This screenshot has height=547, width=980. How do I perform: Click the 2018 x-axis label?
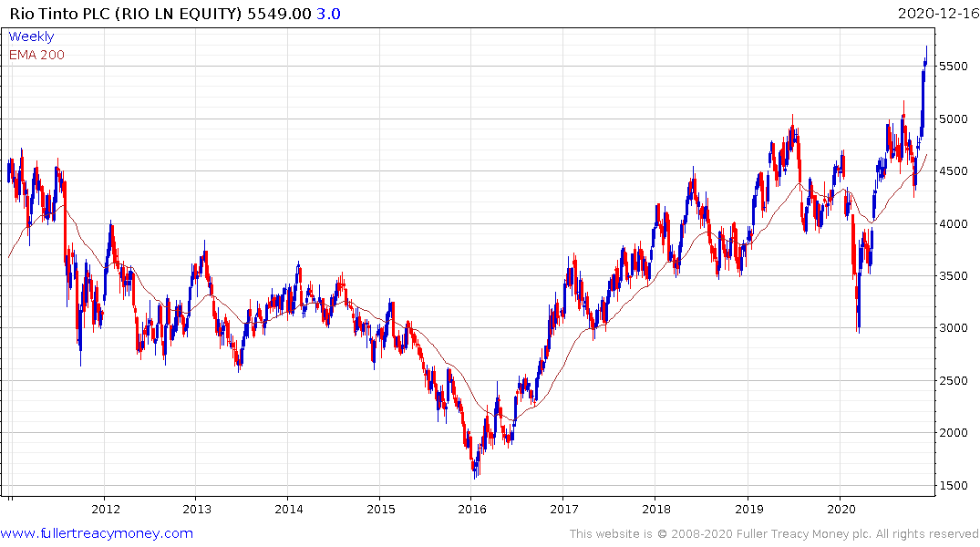click(656, 509)
